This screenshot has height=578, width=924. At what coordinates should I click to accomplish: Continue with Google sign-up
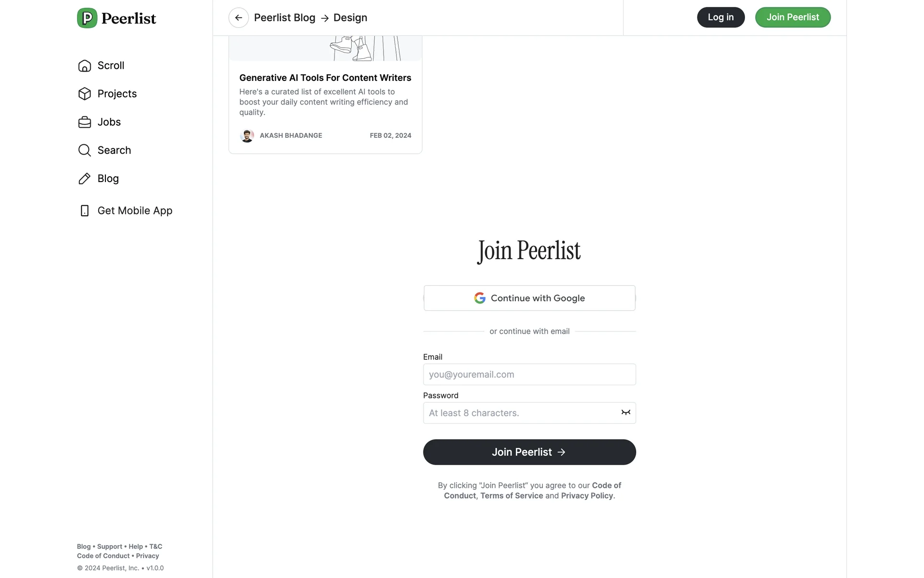click(x=529, y=298)
